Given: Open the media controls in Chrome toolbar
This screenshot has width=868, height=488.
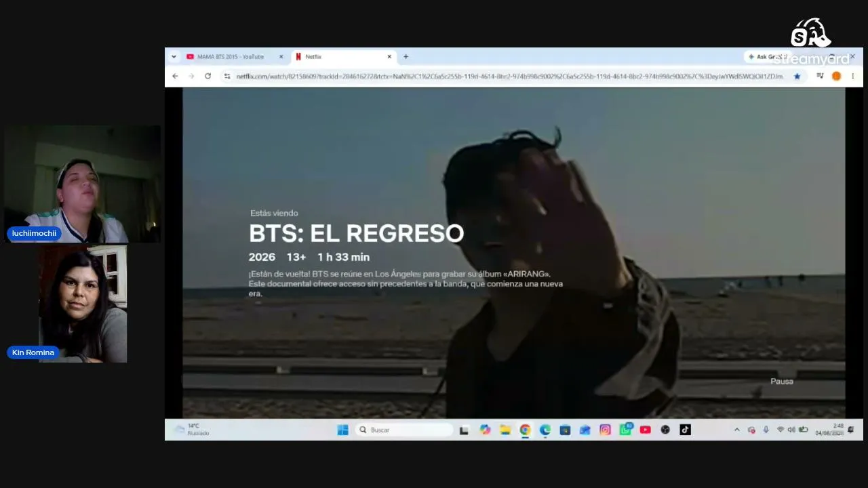Looking at the screenshot, I should (820, 76).
